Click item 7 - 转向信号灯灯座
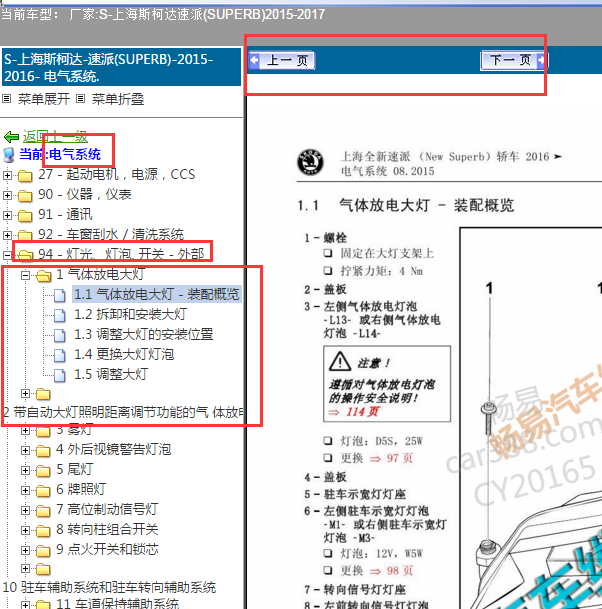Image resolution: width=602 pixels, height=609 pixels. [355, 590]
